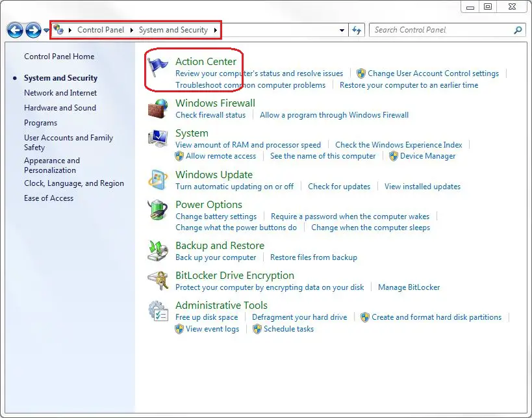Click the shield beside Change User Account Control
The height and width of the screenshot is (418, 532).
pyautogui.click(x=361, y=73)
